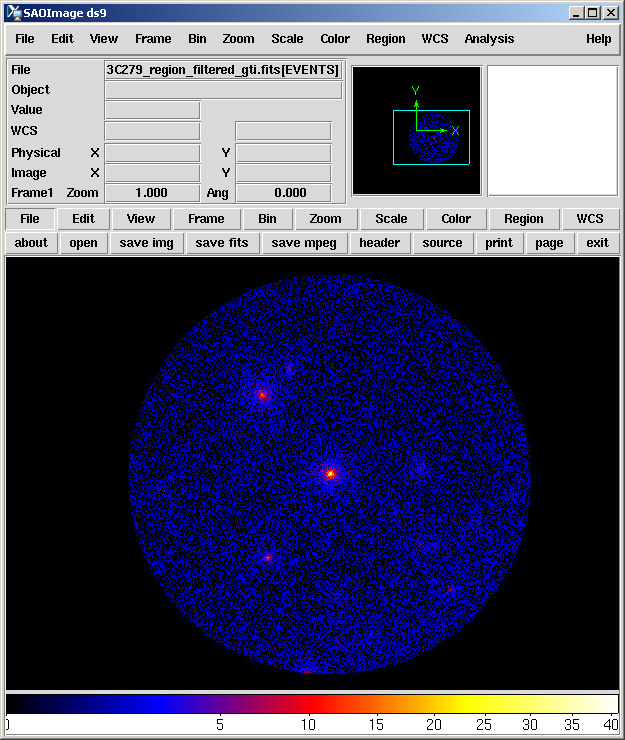Screen dimensions: 625x740
Task: Click the Object info field
Action: 223,90
